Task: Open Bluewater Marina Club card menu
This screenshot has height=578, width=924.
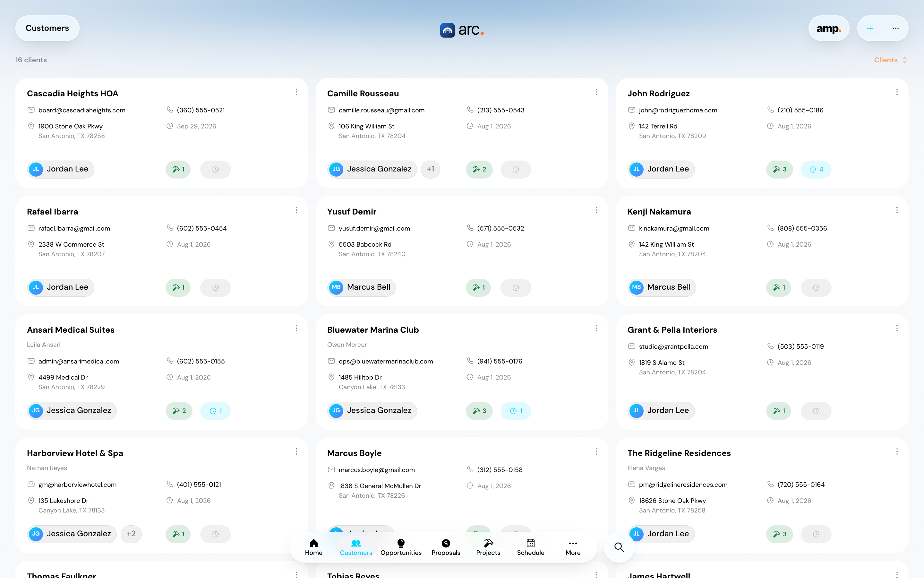Action: pos(596,328)
